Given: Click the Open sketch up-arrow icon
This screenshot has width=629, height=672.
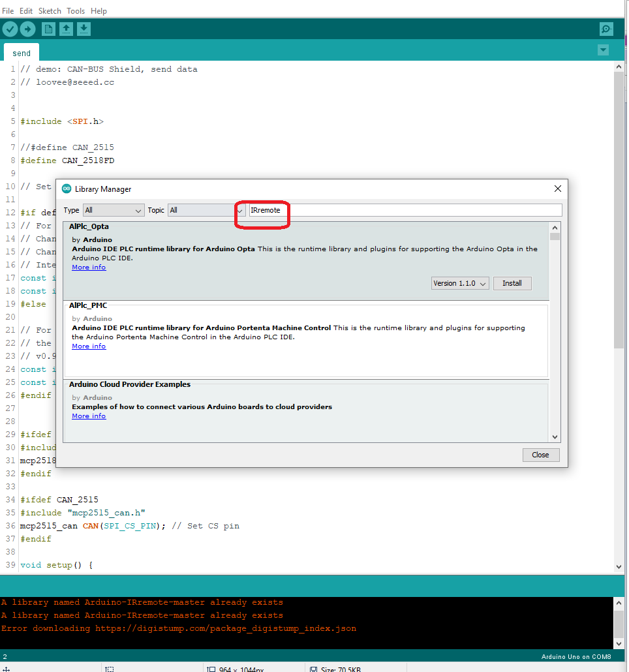Looking at the screenshot, I should [66, 29].
